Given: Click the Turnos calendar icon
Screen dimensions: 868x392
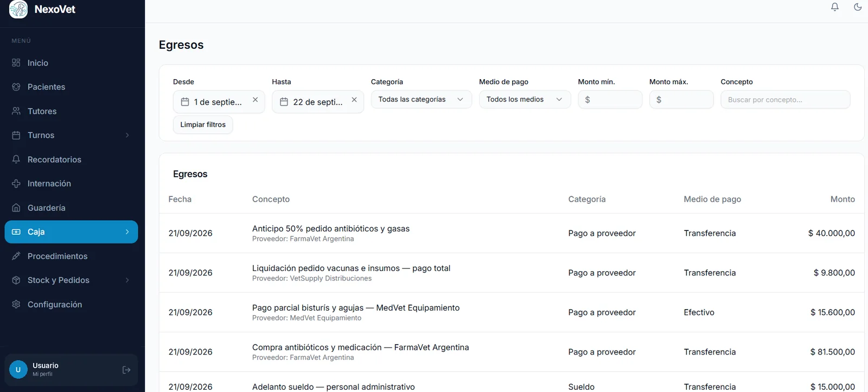Looking at the screenshot, I should point(16,135).
